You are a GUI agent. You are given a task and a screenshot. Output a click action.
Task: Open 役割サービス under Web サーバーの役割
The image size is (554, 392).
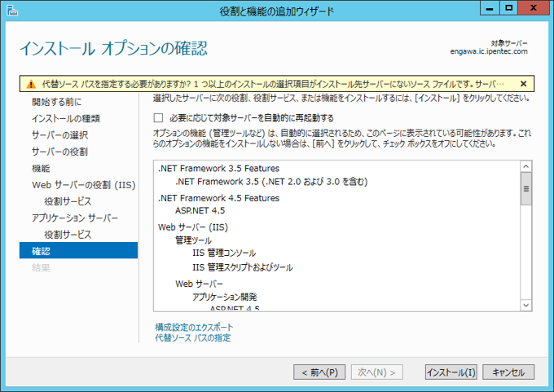click(68, 201)
